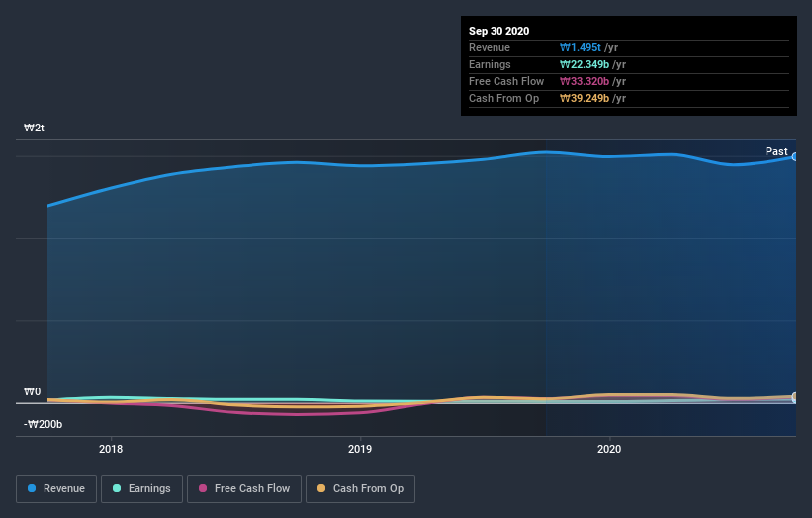Toggle the Free Cash Flow legend series
The width and height of the screenshot is (812, 518).
244,489
